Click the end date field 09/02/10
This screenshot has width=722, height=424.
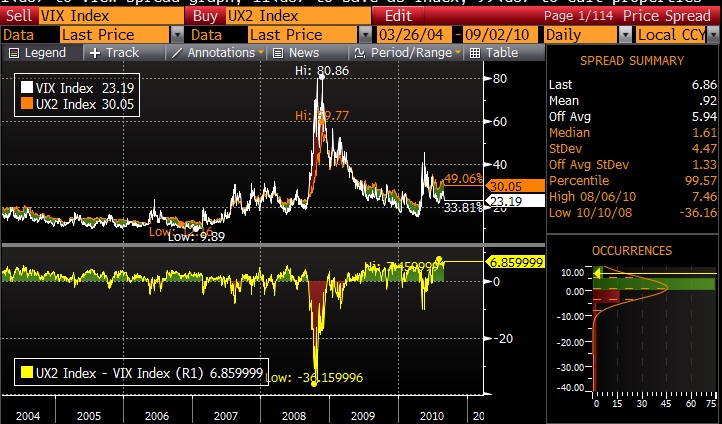tap(500, 35)
